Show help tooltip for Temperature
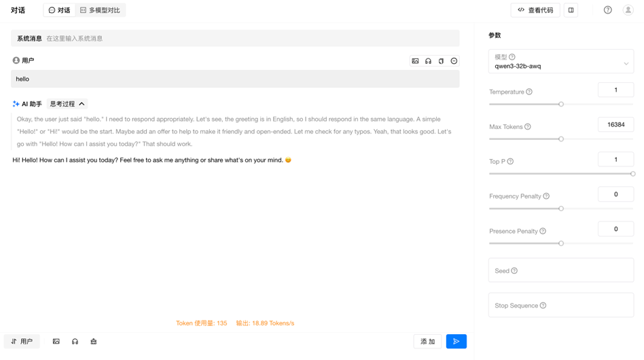 tap(529, 92)
